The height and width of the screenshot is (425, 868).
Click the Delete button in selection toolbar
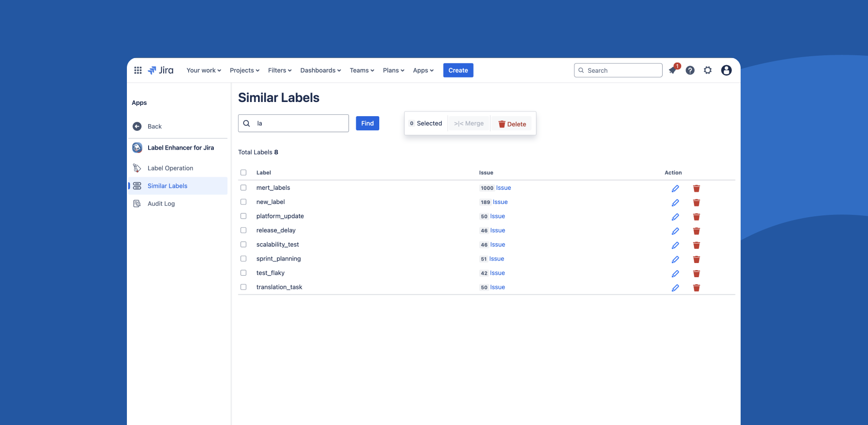pyautogui.click(x=512, y=124)
